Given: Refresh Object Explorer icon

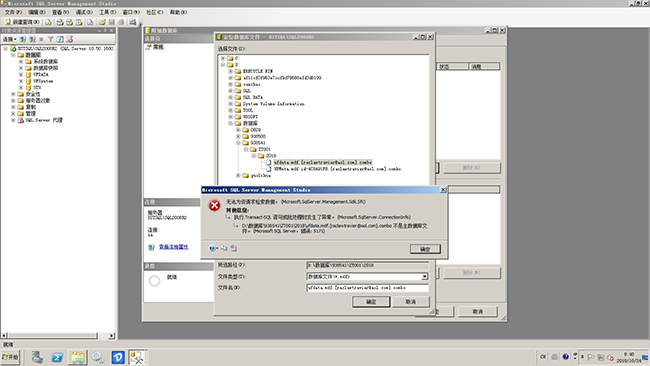Looking at the screenshot, I should pyautogui.click(x=60, y=39).
